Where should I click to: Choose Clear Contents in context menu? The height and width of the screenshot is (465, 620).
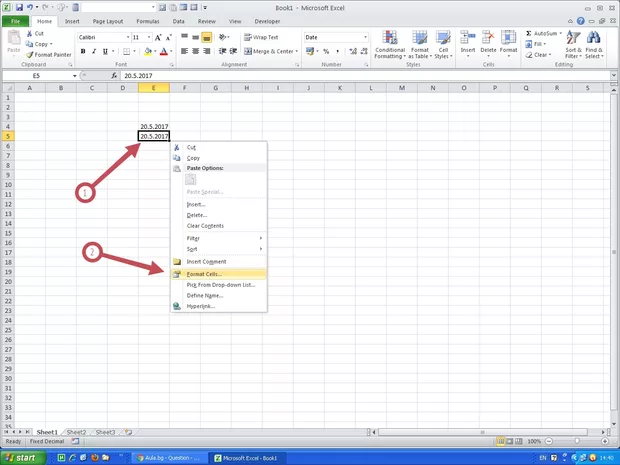click(x=219, y=226)
